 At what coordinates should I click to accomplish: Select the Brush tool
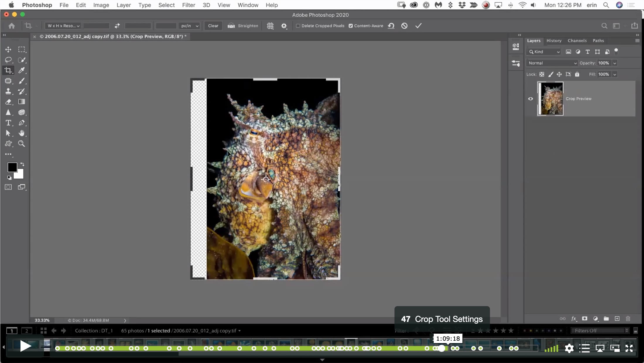point(22,81)
